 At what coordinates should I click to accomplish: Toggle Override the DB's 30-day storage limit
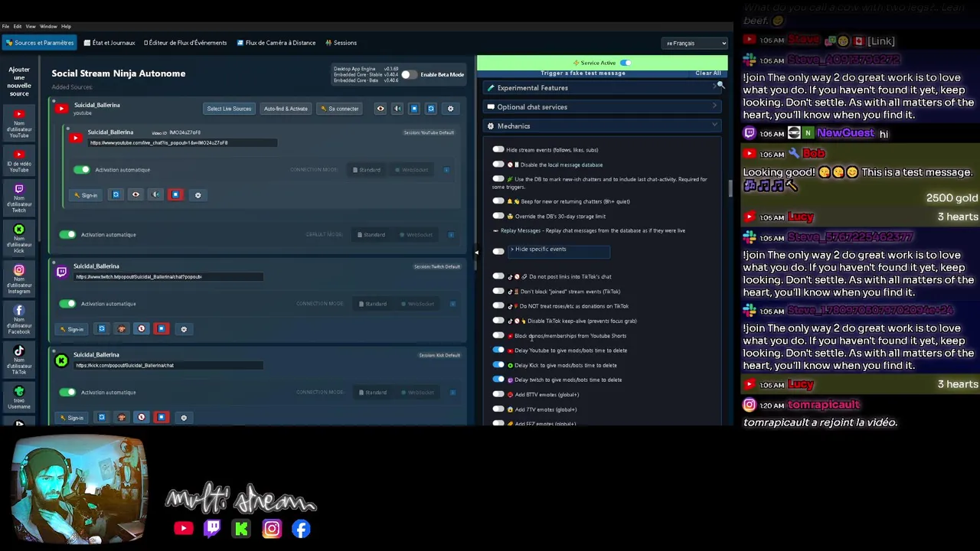tap(498, 216)
